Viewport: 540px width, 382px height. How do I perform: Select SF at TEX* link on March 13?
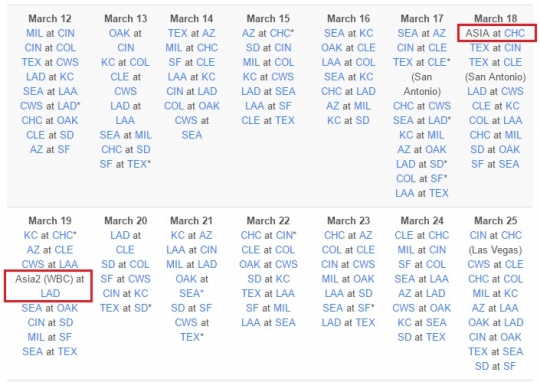[x=125, y=164]
